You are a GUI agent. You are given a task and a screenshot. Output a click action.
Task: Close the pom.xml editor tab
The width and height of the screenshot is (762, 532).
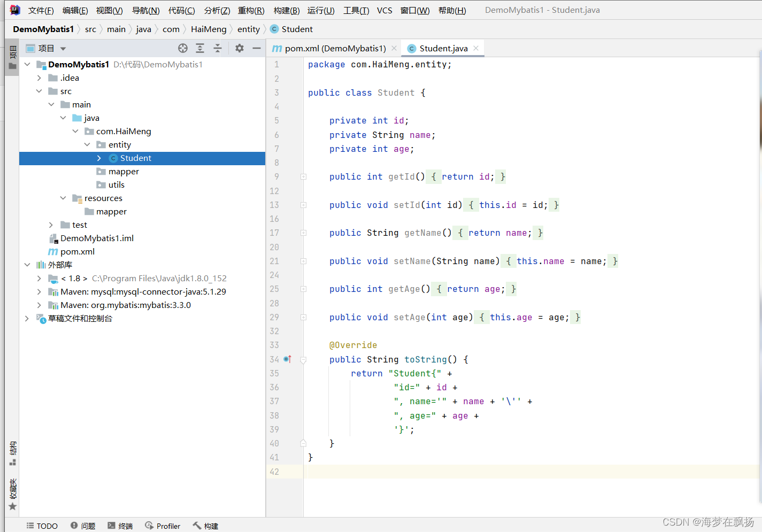click(394, 48)
